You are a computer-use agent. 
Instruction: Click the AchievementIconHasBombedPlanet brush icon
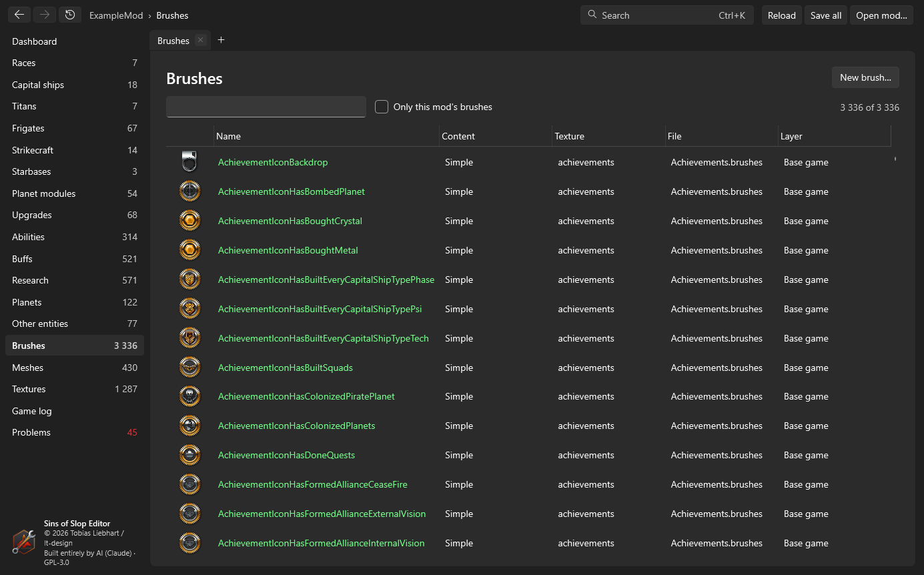(x=189, y=191)
